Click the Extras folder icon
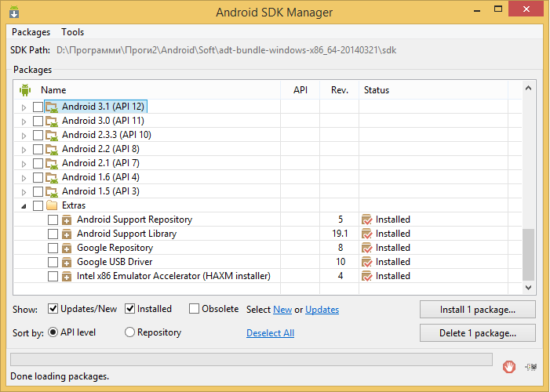The height and width of the screenshot is (392, 550). pos(52,205)
